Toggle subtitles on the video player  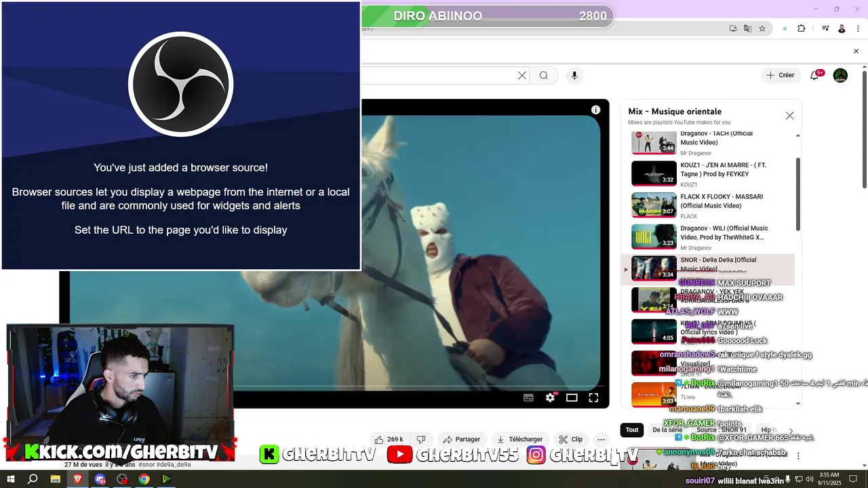point(528,398)
